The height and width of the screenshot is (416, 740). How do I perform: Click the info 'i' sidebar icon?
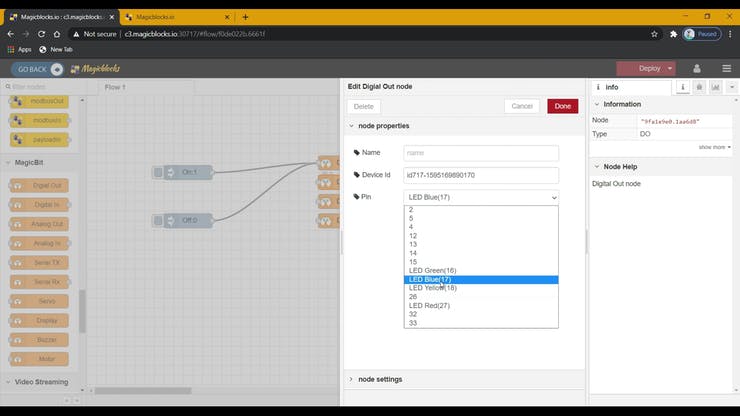(682, 87)
